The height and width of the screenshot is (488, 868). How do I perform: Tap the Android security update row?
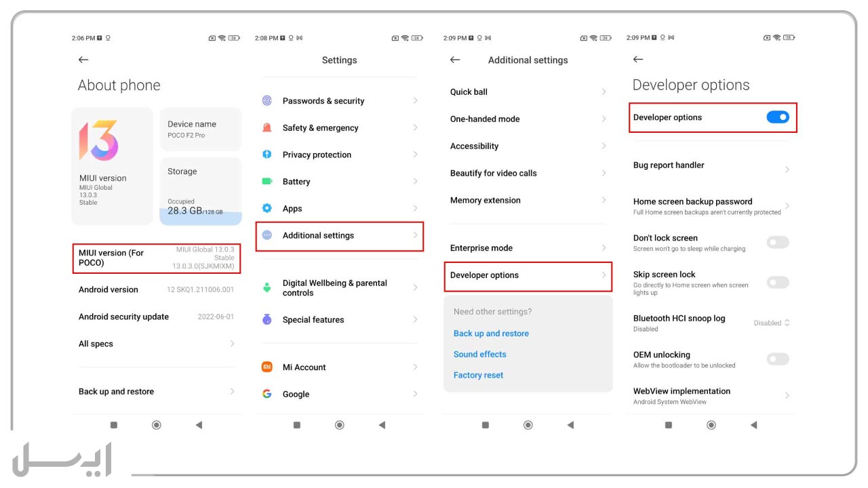pyautogui.click(x=157, y=317)
